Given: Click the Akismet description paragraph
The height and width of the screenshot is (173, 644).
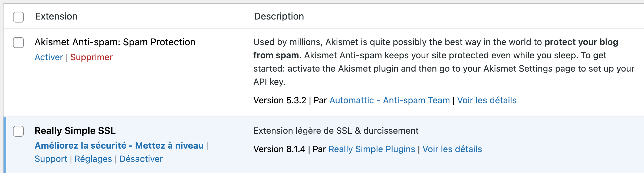Looking at the screenshot, I should pos(433,62).
